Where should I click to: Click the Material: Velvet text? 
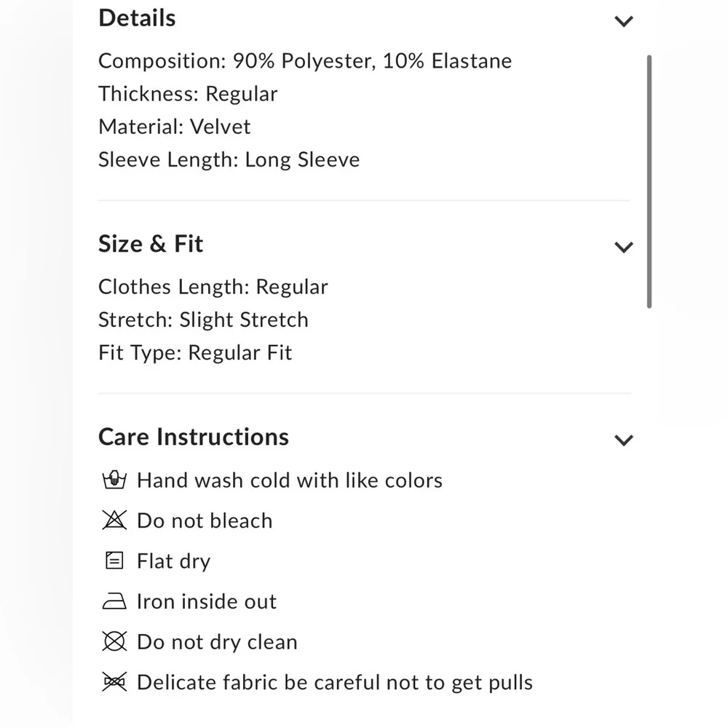click(175, 127)
